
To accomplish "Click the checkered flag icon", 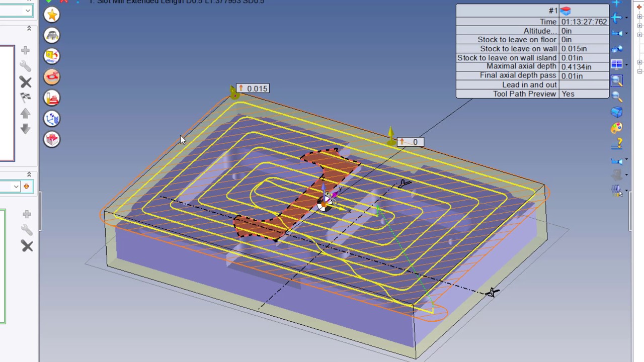I will 25,97.
